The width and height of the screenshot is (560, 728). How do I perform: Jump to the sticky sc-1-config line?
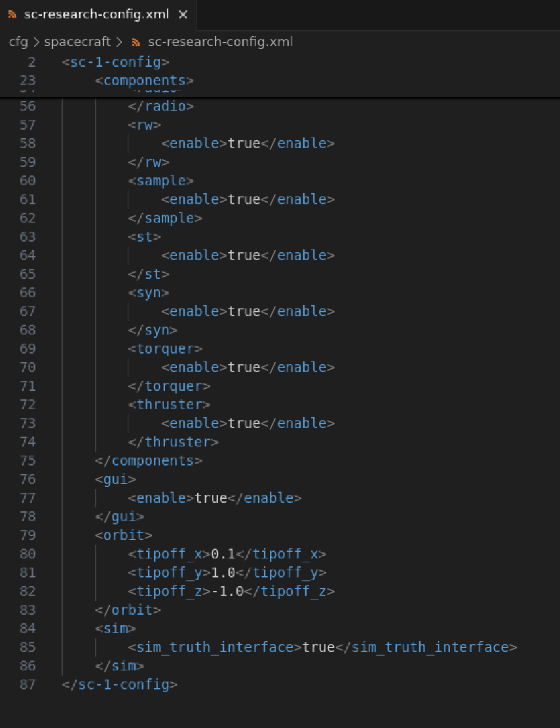click(x=116, y=62)
